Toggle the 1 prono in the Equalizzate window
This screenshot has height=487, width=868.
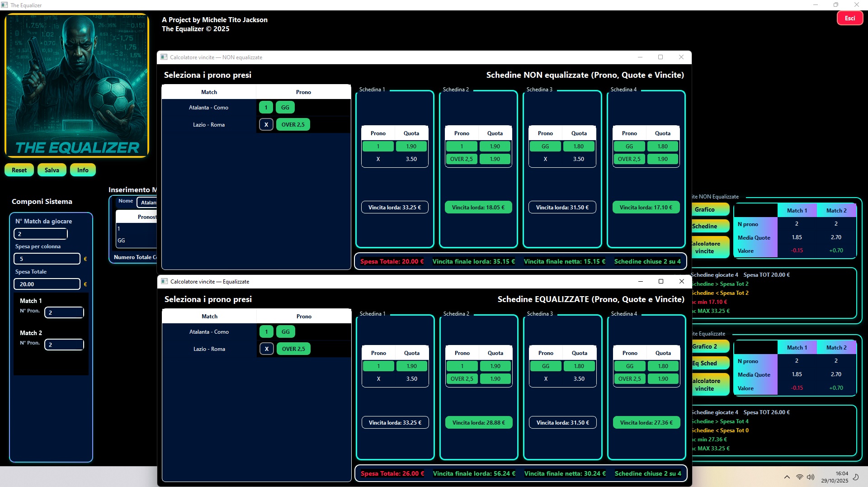pos(266,331)
